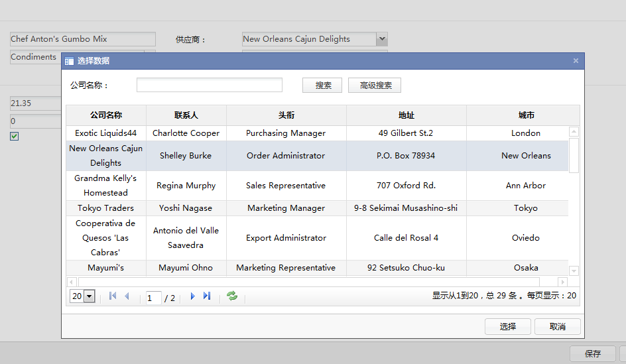Click the New Orleans Cajun Delights supplier field

pos(310,38)
